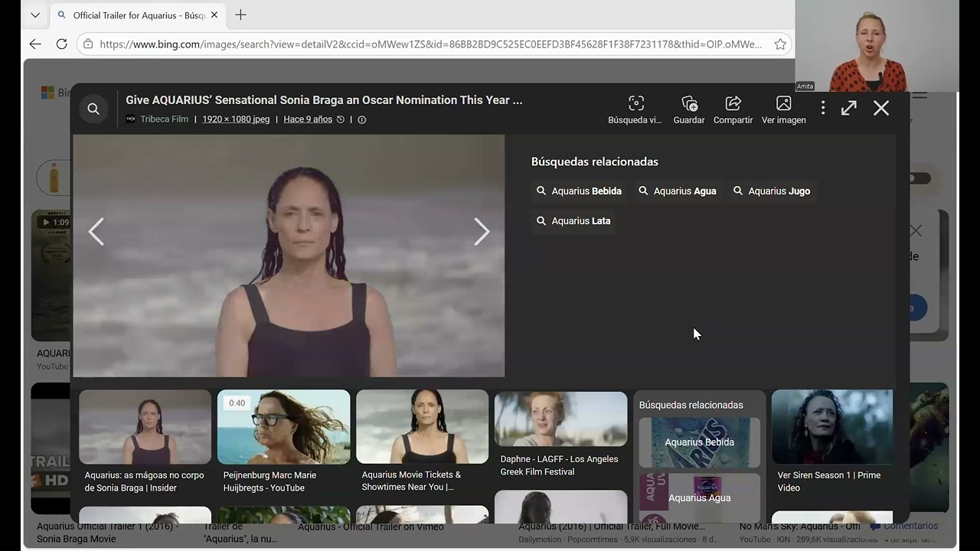Search related term 'Aquarius Jugo' chip
Viewport: 980px width, 551px height.
click(772, 191)
